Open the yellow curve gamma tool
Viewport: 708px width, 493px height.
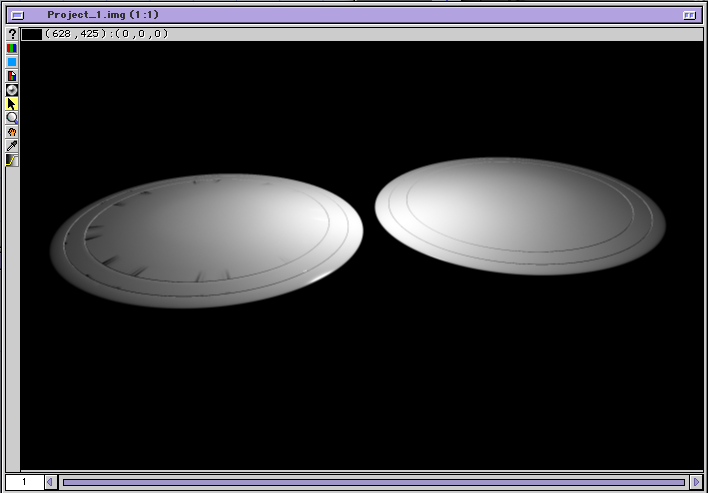click(12, 160)
